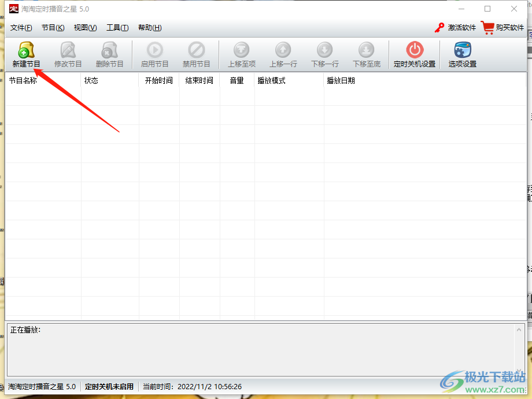Open 选项设置 options settings
This screenshot has width=532, height=399.
(x=463, y=54)
